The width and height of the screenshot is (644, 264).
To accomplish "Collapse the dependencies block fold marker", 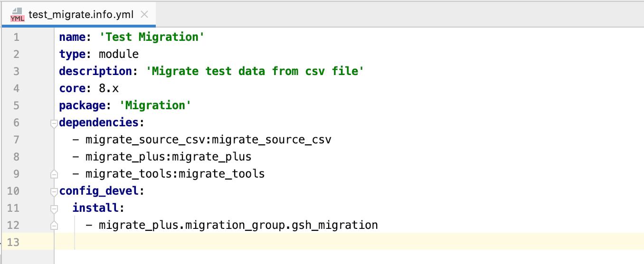I will click(x=54, y=123).
